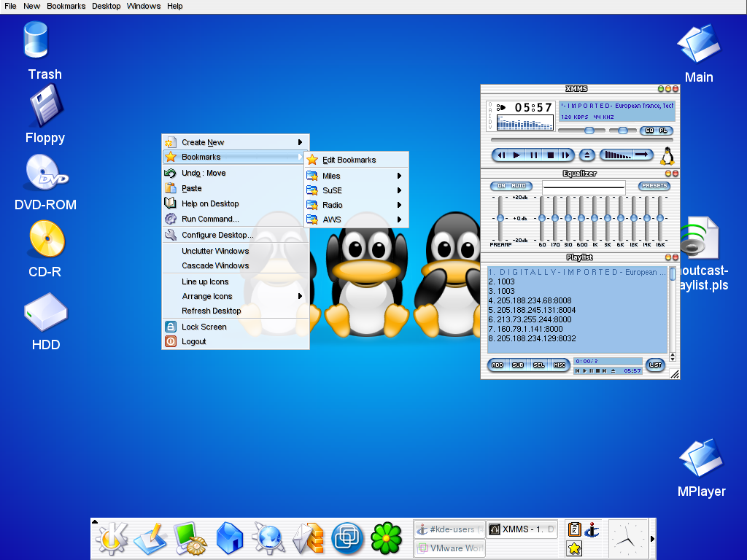Viewport: 747px width, 560px height.
Task: Open the playlist ADD menu
Action: click(498, 365)
